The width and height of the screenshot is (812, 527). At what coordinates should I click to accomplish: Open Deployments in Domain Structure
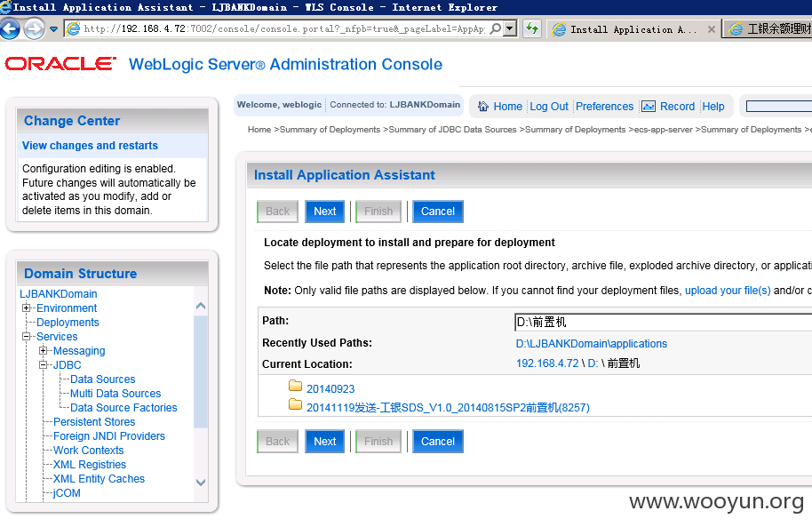pyautogui.click(x=68, y=323)
